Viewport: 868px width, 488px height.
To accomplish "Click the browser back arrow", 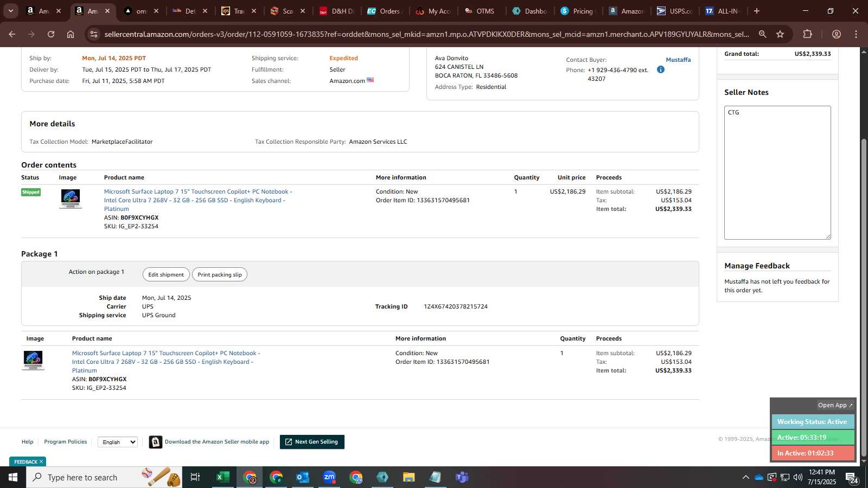I will 12,34.
